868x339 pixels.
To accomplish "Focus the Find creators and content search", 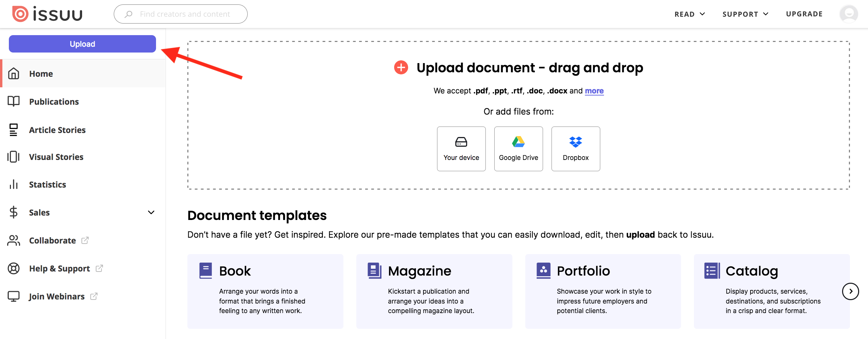I will [181, 14].
